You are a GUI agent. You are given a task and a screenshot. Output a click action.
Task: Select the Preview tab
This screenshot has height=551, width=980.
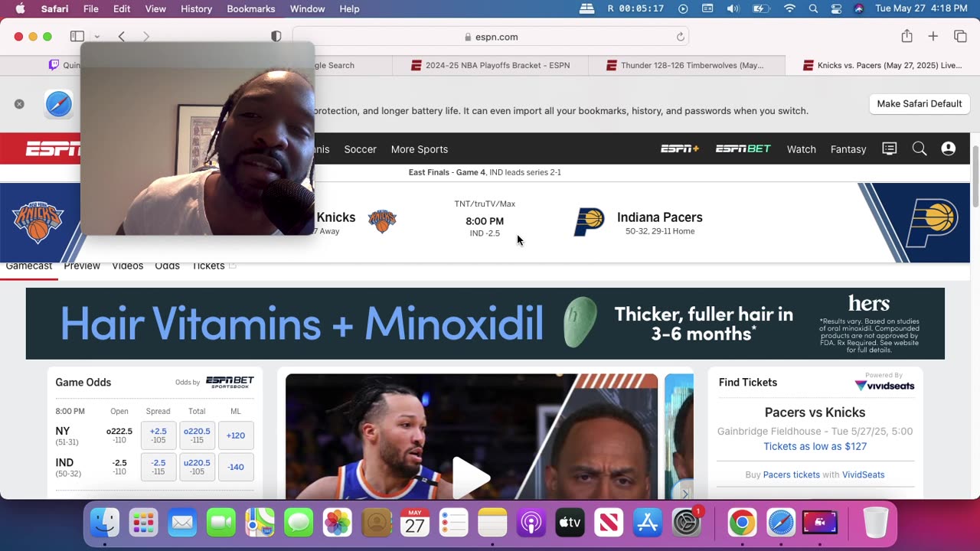82,266
